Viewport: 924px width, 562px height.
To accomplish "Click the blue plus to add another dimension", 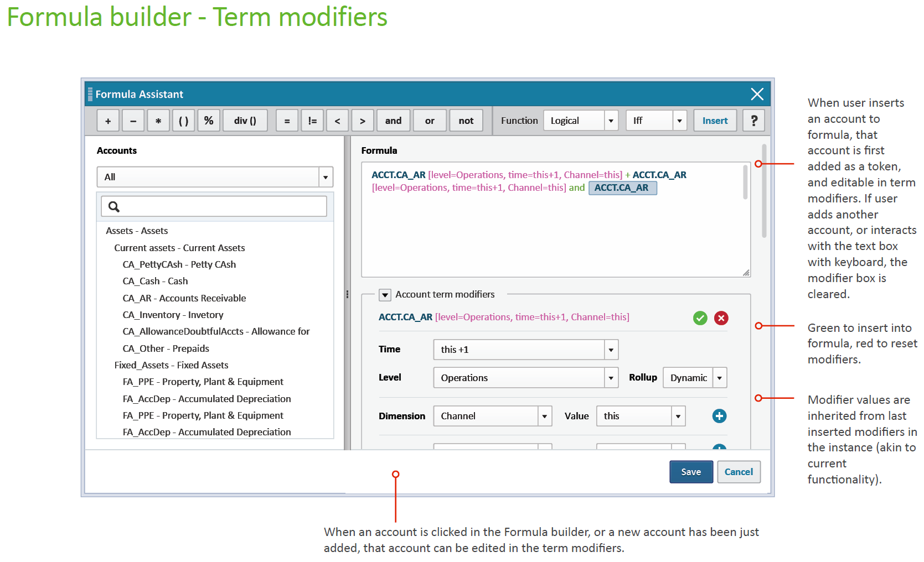I will tap(719, 416).
